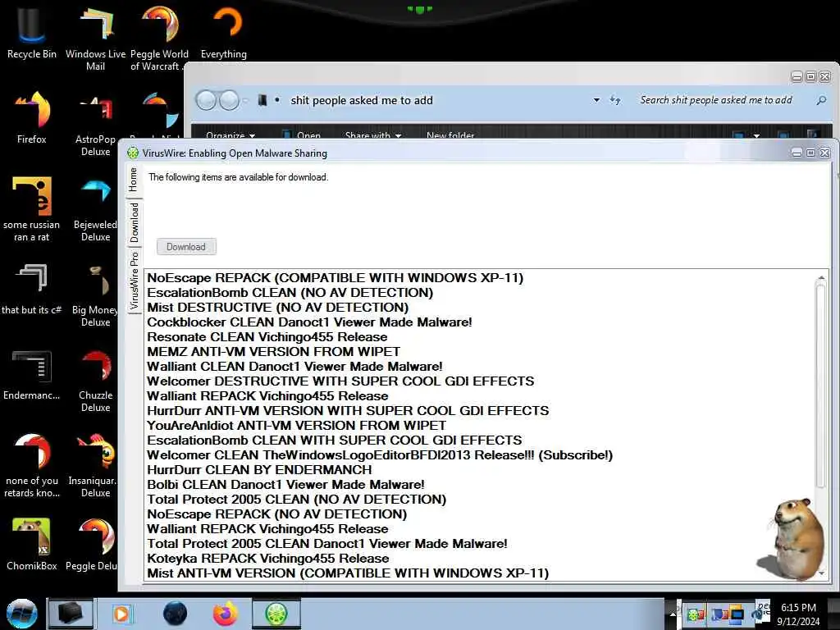Click Open in the Explorer toolbar

[x=302, y=135]
